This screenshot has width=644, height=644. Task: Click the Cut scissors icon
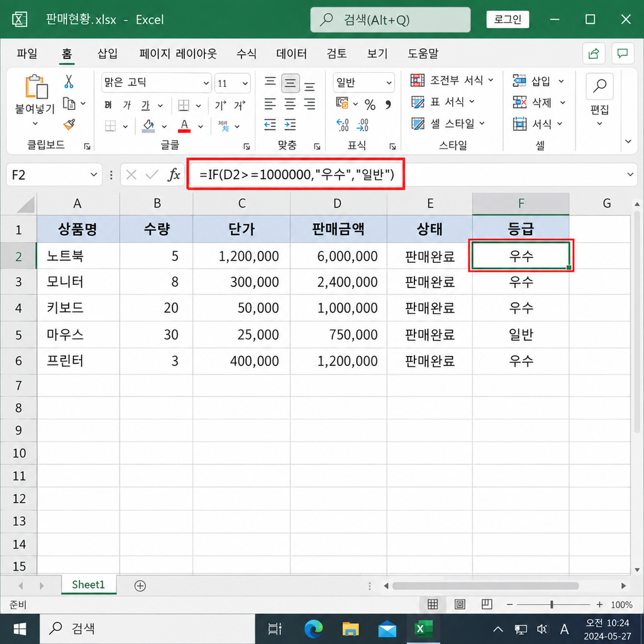pos(69,82)
